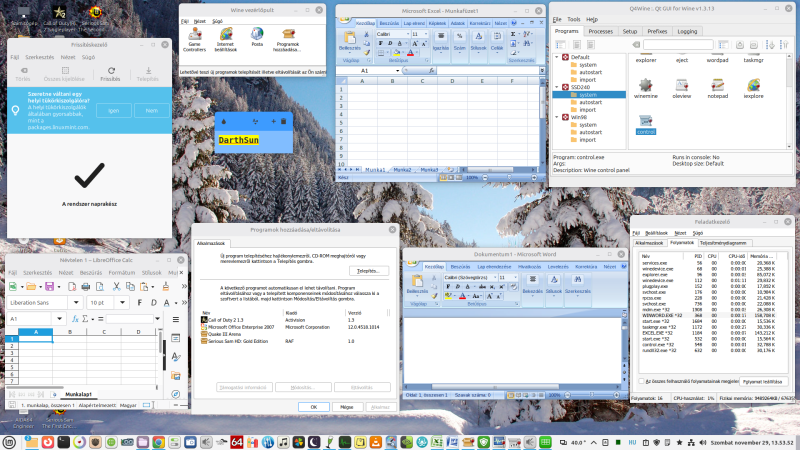Open Teljesítménydiagramm tab in task manager

723,243
